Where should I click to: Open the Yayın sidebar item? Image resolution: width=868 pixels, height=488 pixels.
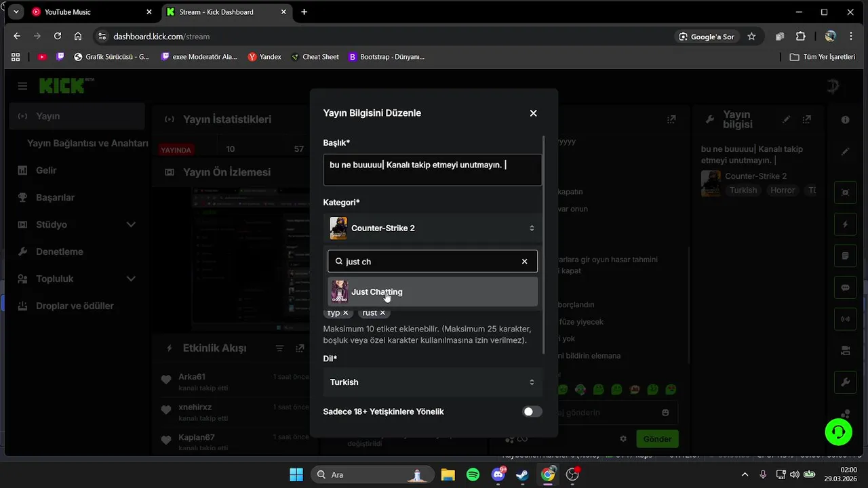[x=77, y=116]
